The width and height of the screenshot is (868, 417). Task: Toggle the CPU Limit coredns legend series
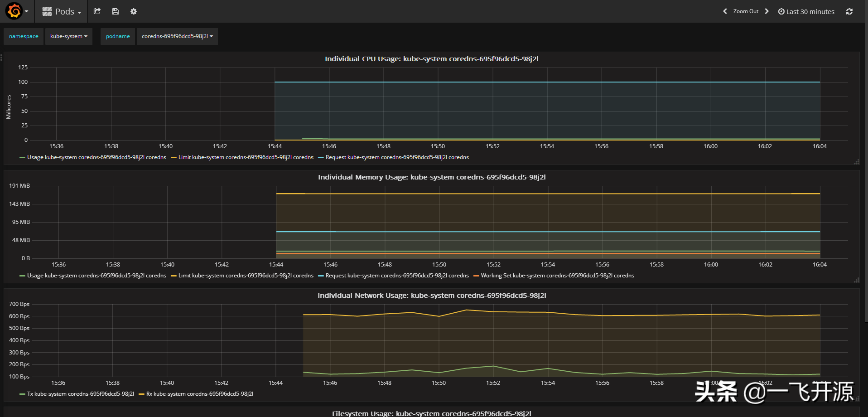[246, 157]
